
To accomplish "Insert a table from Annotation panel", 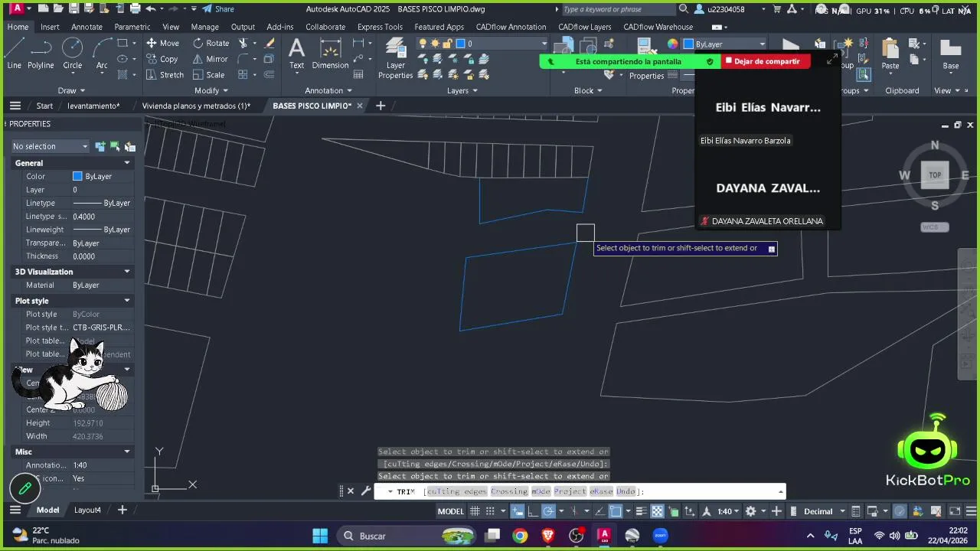I will coord(358,75).
